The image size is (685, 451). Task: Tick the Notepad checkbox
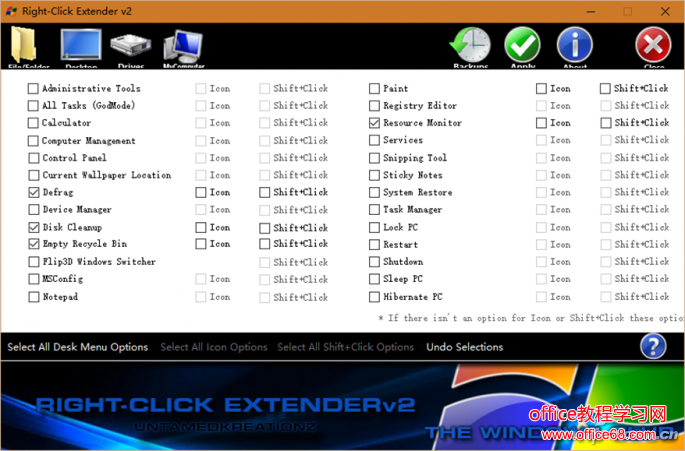(x=34, y=297)
